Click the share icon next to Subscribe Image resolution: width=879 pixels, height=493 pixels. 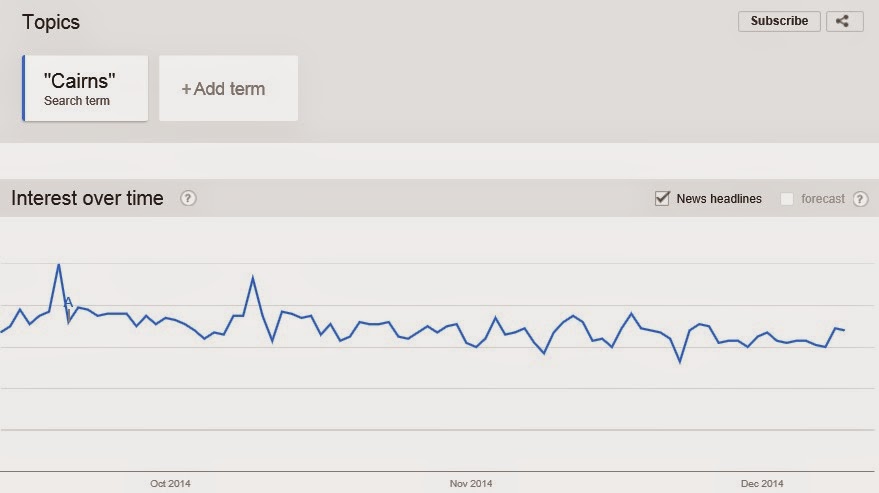click(x=845, y=21)
